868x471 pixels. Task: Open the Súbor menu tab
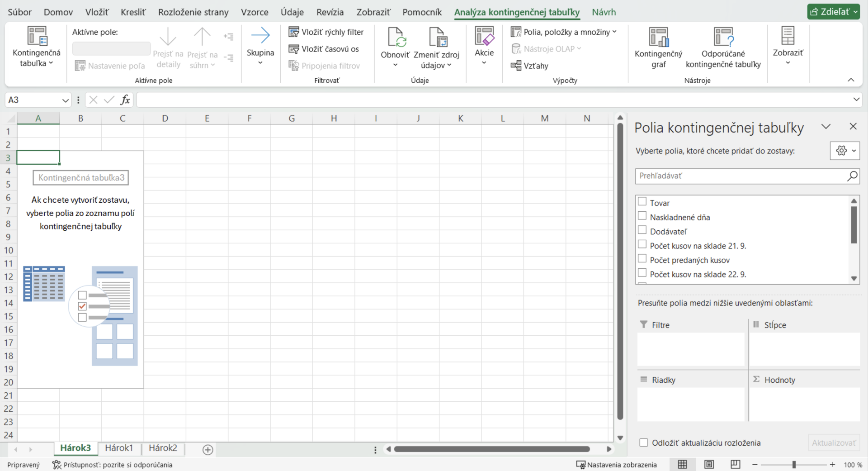19,12
